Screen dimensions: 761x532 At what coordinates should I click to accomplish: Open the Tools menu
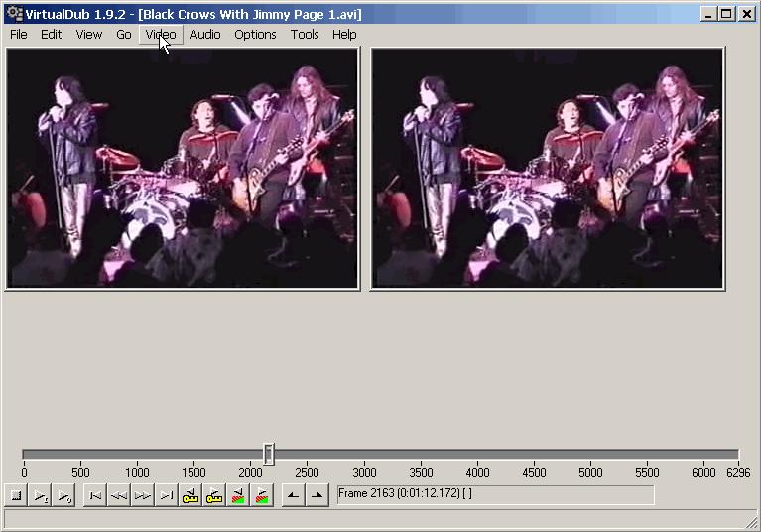305,35
